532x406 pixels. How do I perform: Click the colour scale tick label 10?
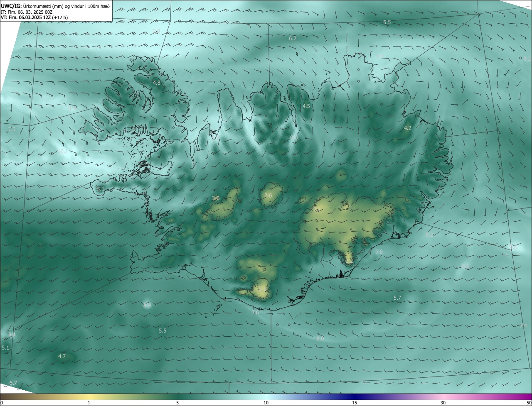266,403
